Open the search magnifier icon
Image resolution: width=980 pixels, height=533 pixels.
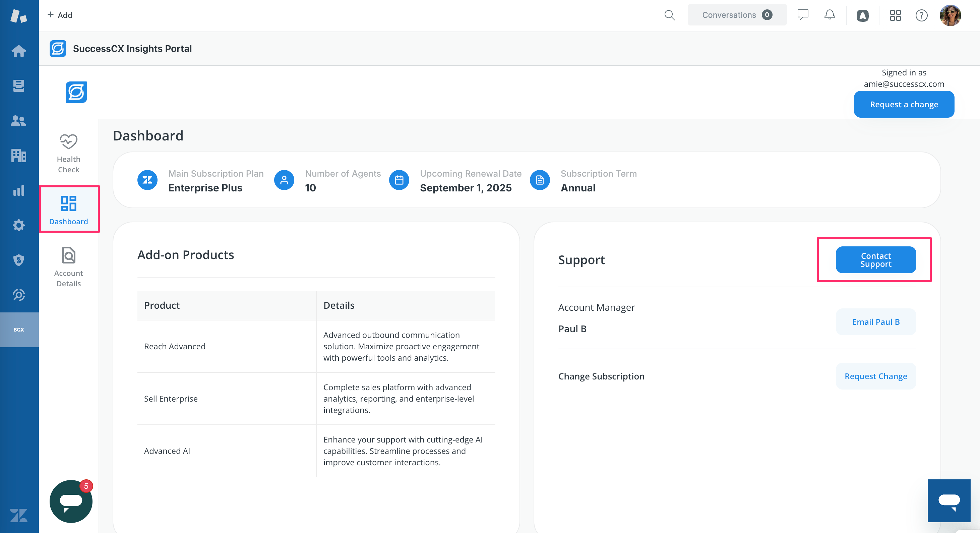click(x=669, y=15)
